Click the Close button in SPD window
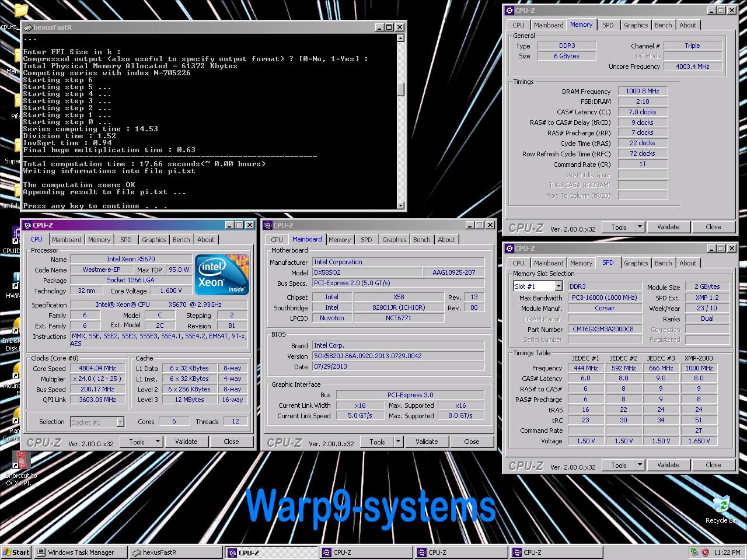The height and width of the screenshot is (560, 747). [x=713, y=465]
